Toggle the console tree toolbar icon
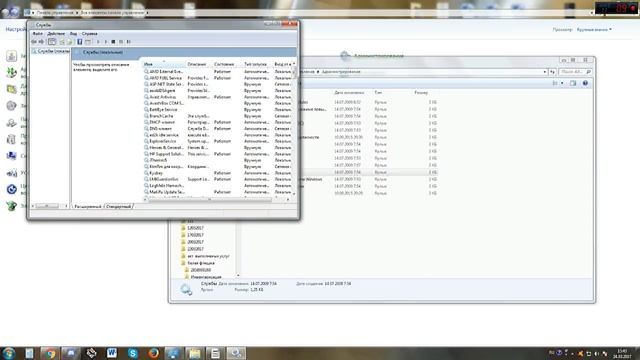The height and width of the screenshot is (360, 640). 52,42
